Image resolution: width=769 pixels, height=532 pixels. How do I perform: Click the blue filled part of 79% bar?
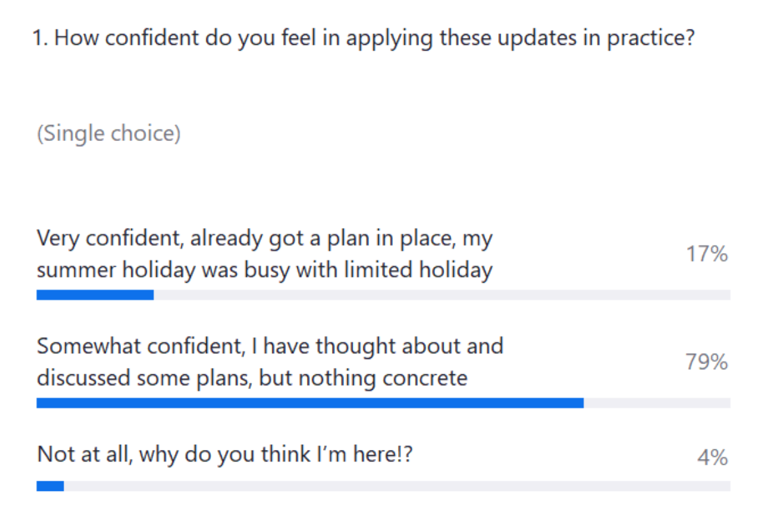[310, 403]
